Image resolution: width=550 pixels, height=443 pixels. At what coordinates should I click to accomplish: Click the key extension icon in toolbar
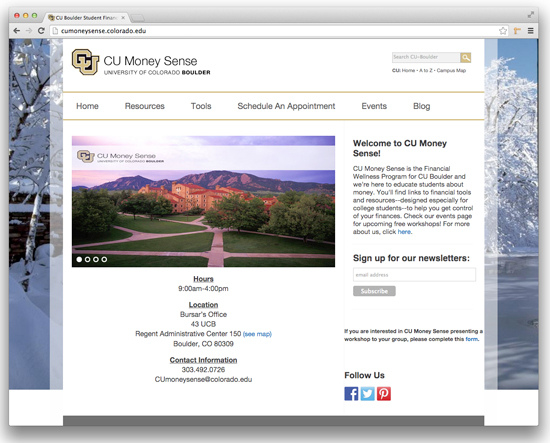[x=517, y=31]
